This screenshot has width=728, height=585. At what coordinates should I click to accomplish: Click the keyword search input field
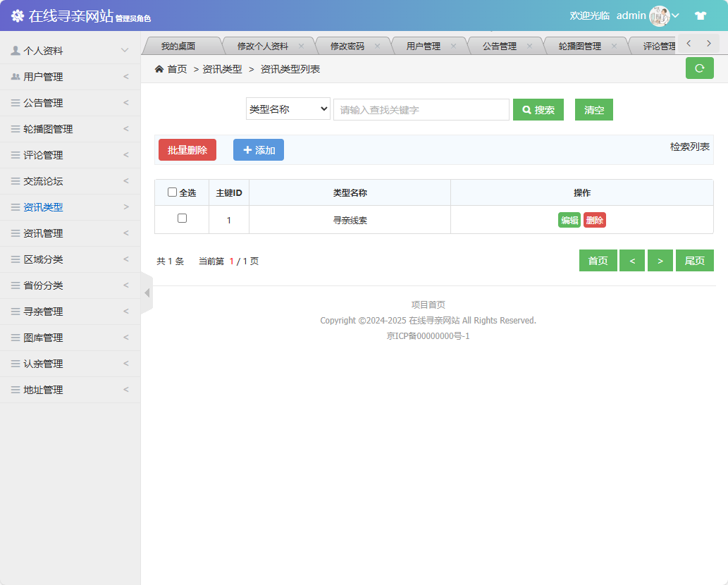tap(421, 109)
